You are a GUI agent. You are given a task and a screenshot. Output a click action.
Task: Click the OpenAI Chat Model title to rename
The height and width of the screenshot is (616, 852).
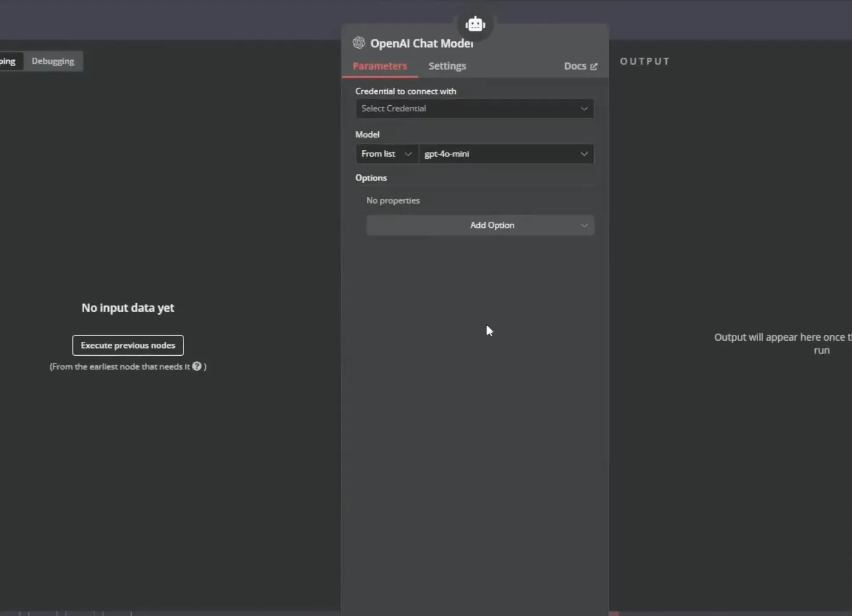pos(421,43)
